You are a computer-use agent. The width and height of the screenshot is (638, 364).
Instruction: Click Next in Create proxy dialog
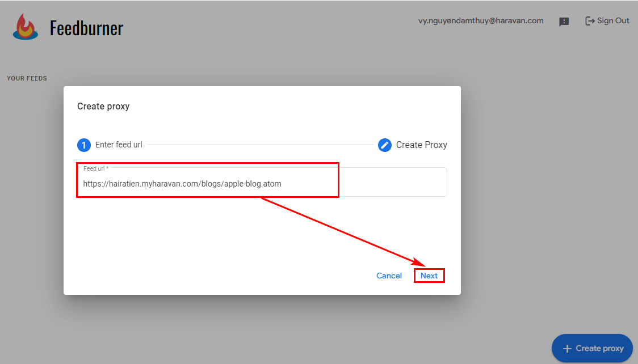click(x=429, y=276)
